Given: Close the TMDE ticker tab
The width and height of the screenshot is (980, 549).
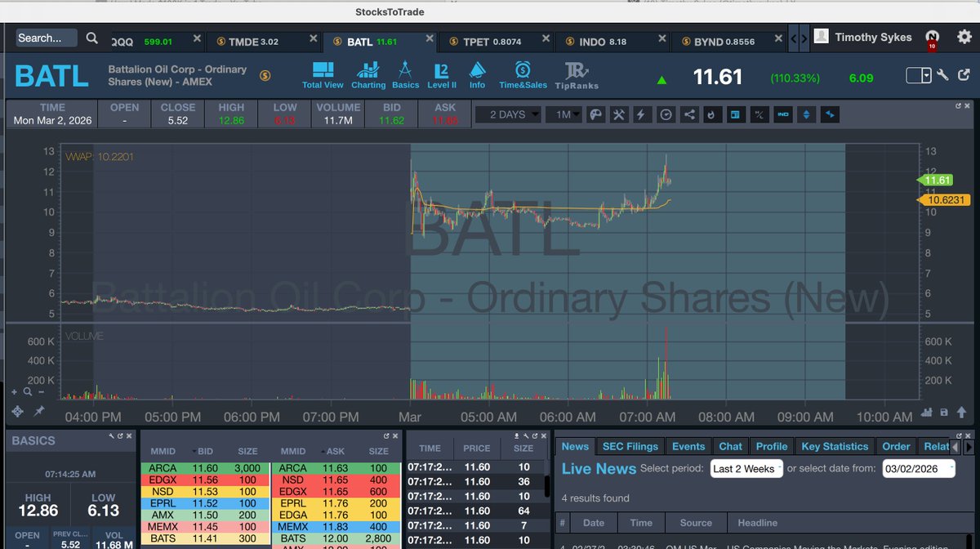Looking at the screenshot, I should point(313,38).
